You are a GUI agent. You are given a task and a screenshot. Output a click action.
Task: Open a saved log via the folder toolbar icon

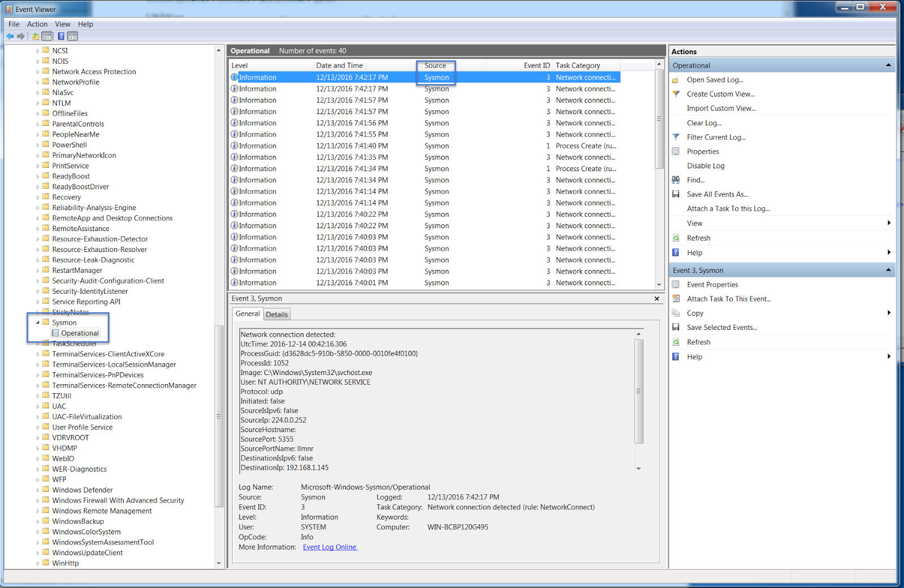coord(35,37)
